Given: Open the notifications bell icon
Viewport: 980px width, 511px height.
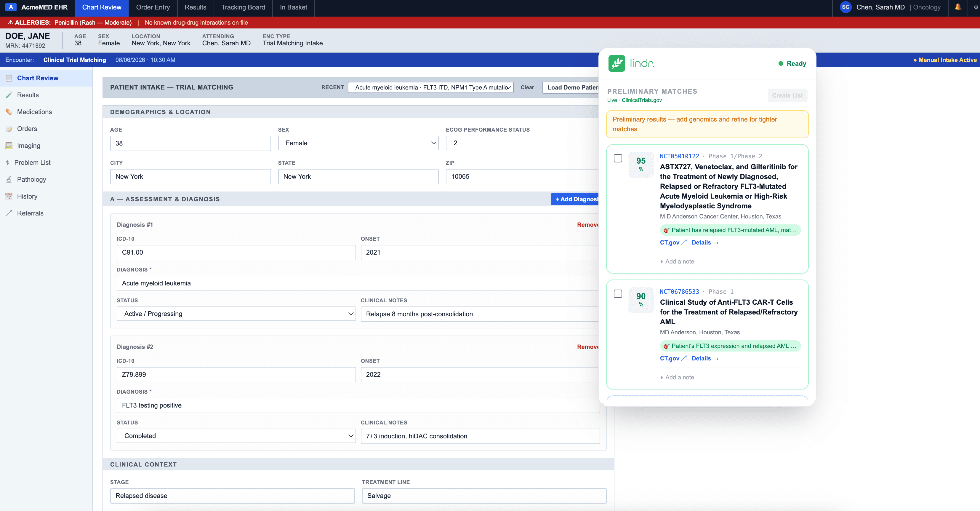Looking at the screenshot, I should coord(958,7).
